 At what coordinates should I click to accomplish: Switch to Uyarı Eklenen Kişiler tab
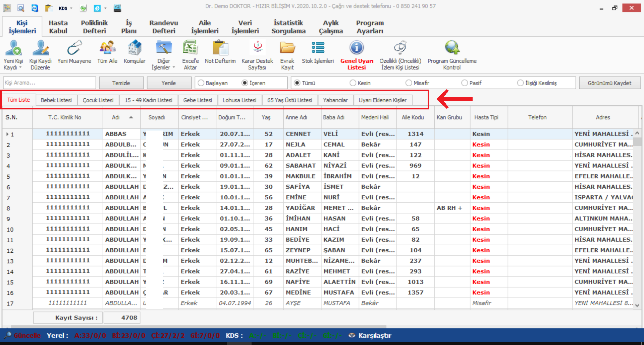(x=383, y=100)
